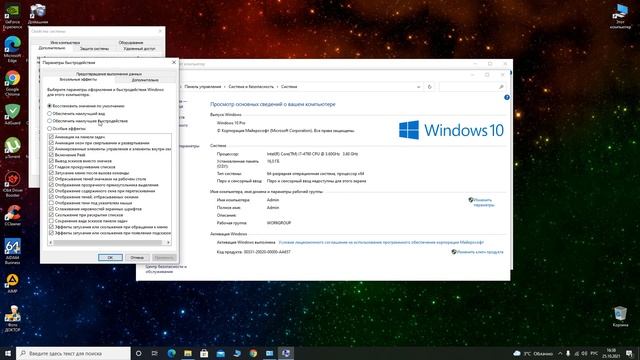
Task: Open the notification center icon
Action: coord(629,353)
